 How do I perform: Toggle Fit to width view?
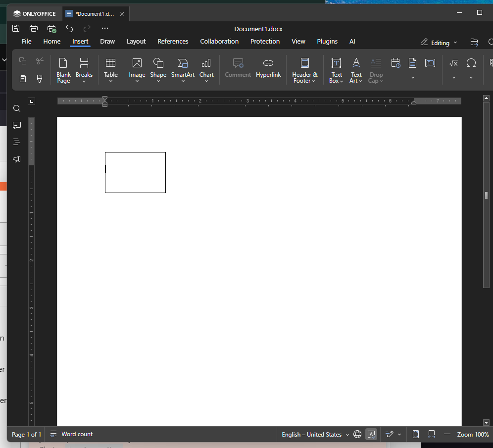pyautogui.click(x=432, y=435)
